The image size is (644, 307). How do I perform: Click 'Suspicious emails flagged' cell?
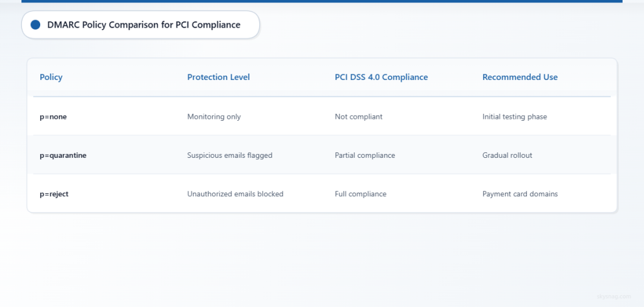click(x=230, y=155)
